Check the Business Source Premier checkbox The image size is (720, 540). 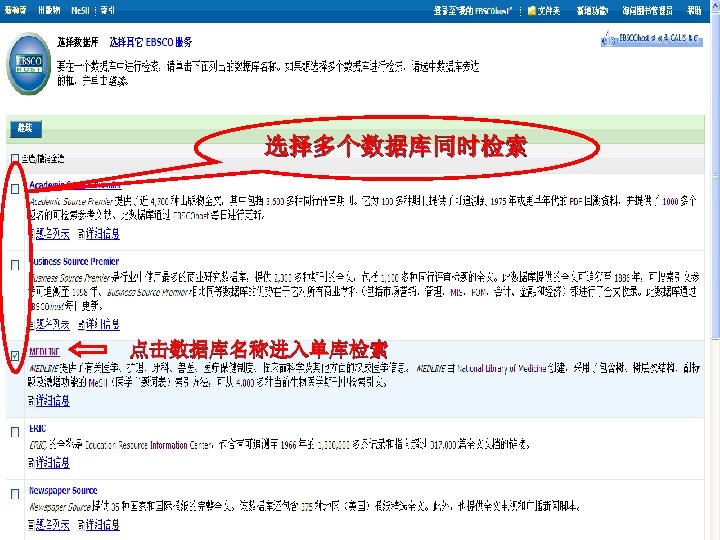click(15, 265)
